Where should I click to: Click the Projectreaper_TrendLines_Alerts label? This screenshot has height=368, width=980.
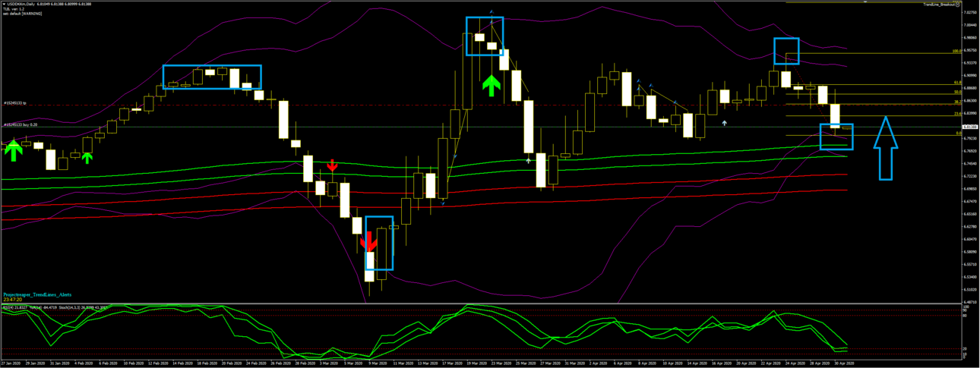(x=37, y=294)
